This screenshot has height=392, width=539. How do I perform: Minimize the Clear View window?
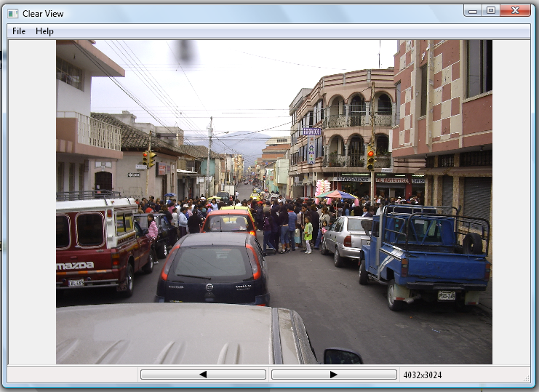click(473, 10)
